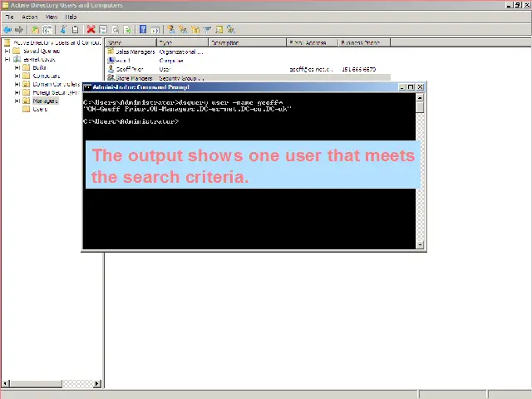This screenshot has width=532, height=399.
Task: Click the Command Prompt title bar system icon
Action: coord(87,87)
